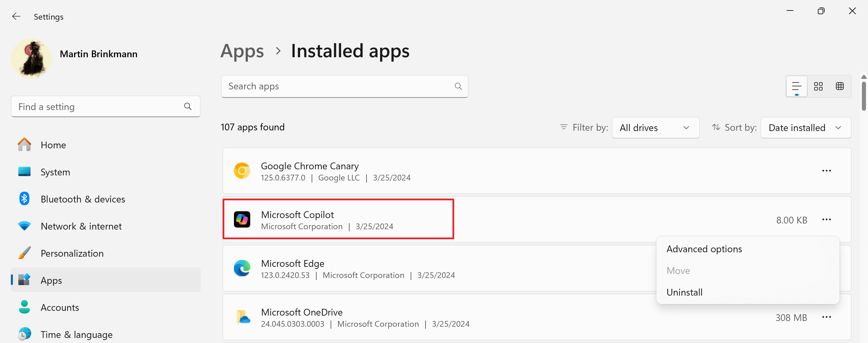Open more options for Google Chrome Canary
Screen dimensions: 868x343
[826, 171]
